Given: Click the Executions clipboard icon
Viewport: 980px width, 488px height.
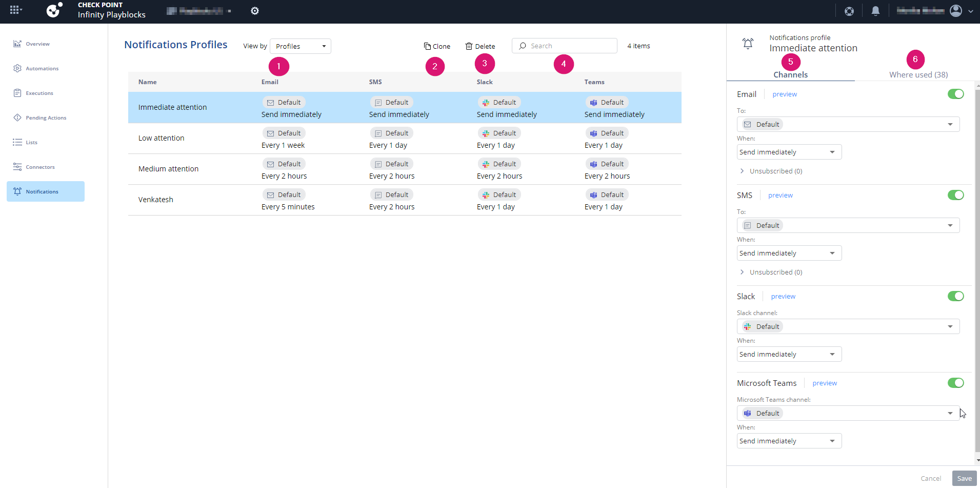Looking at the screenshot, I should pos(17,93).
